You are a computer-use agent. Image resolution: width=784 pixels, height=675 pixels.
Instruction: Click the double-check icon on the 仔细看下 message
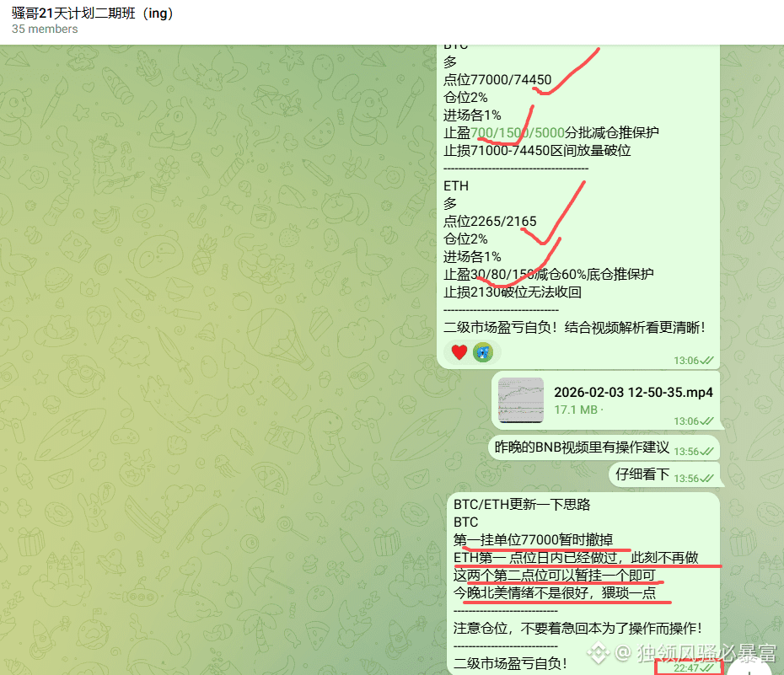pos(707,479)
